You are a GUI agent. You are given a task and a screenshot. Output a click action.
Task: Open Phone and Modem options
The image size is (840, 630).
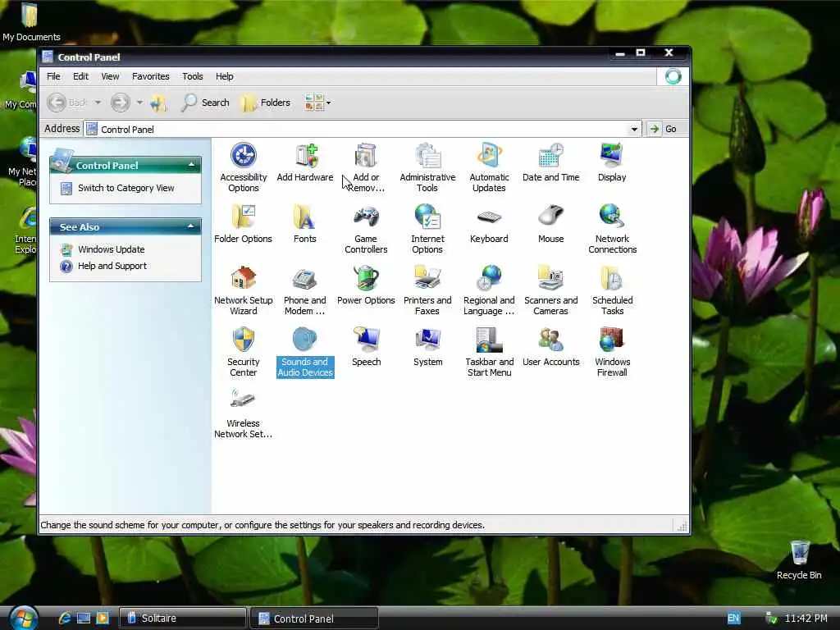coord(305,290)
